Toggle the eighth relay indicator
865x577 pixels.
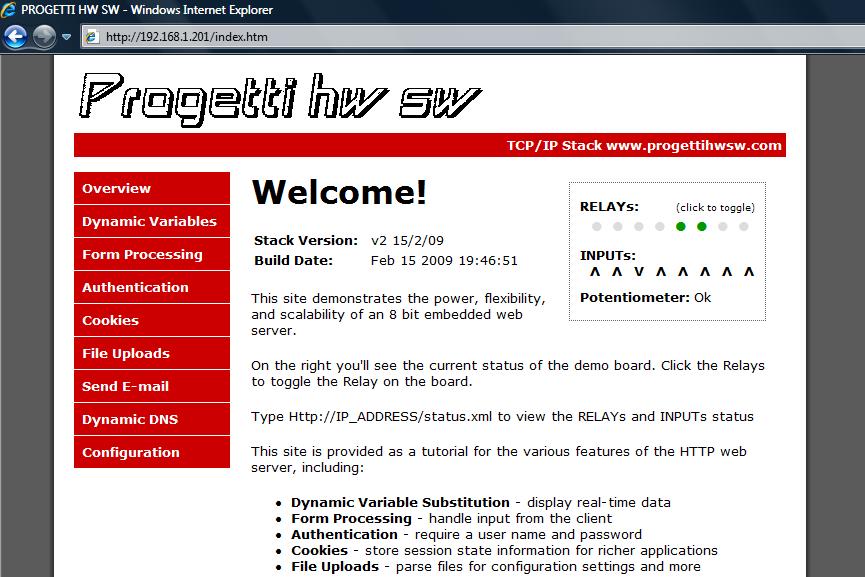(744, 226)
